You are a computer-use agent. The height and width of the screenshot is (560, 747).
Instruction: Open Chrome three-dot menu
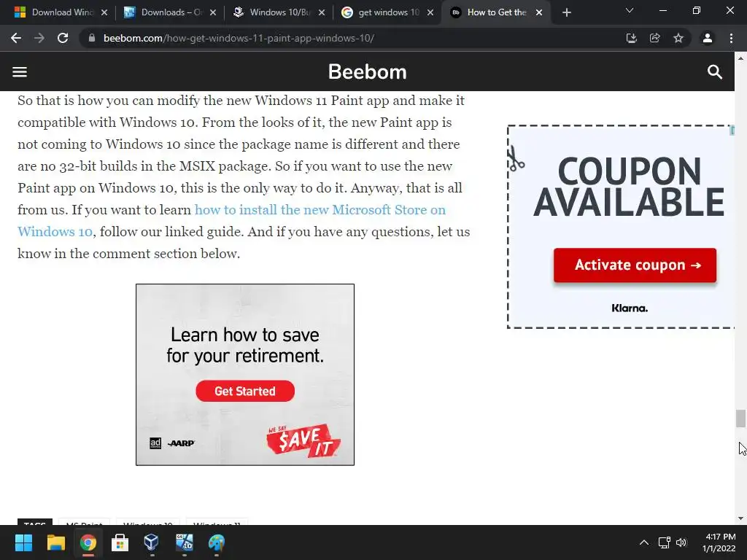point(731,38)
